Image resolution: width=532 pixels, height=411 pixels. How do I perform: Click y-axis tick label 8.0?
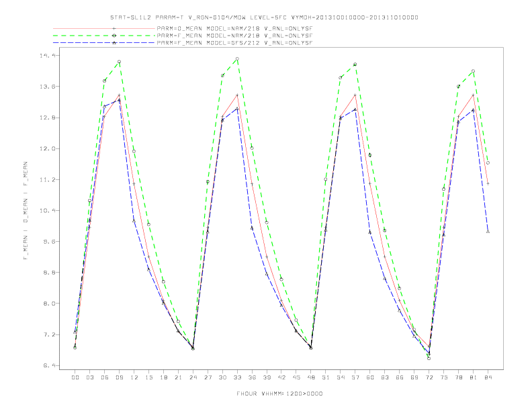click(50, 304)
